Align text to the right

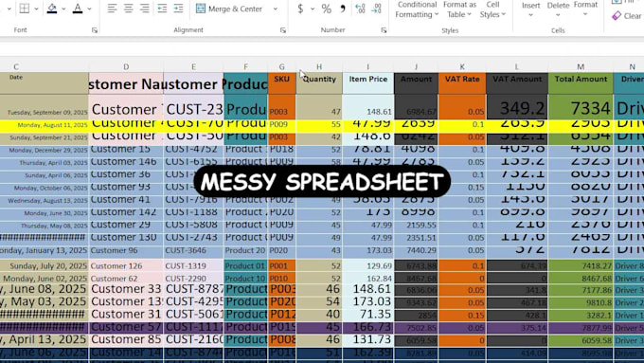click(144, 9)
